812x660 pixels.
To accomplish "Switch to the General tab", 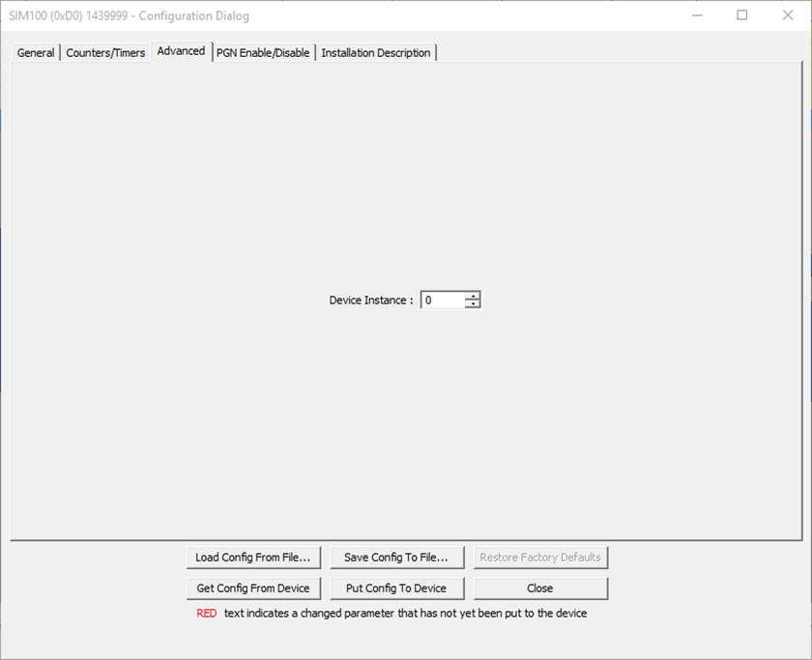I will (36, 53).
